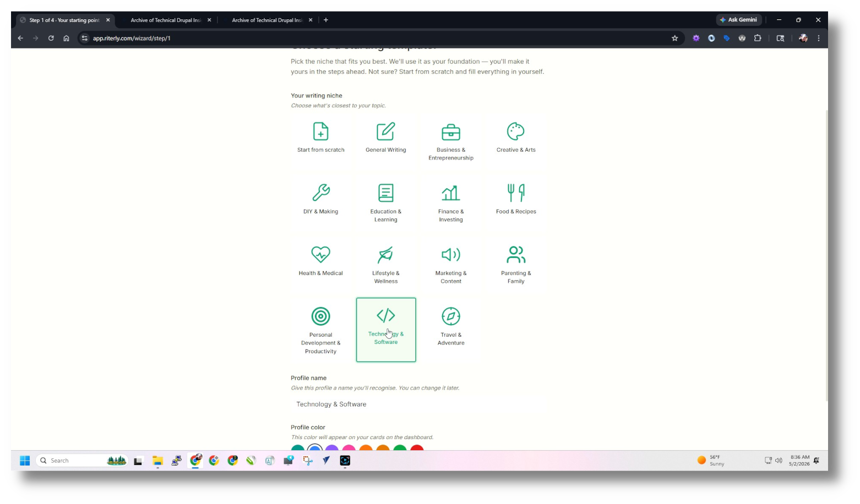Open the browser home page
Screen dimensions: 860x504
(x=66, y=39)
